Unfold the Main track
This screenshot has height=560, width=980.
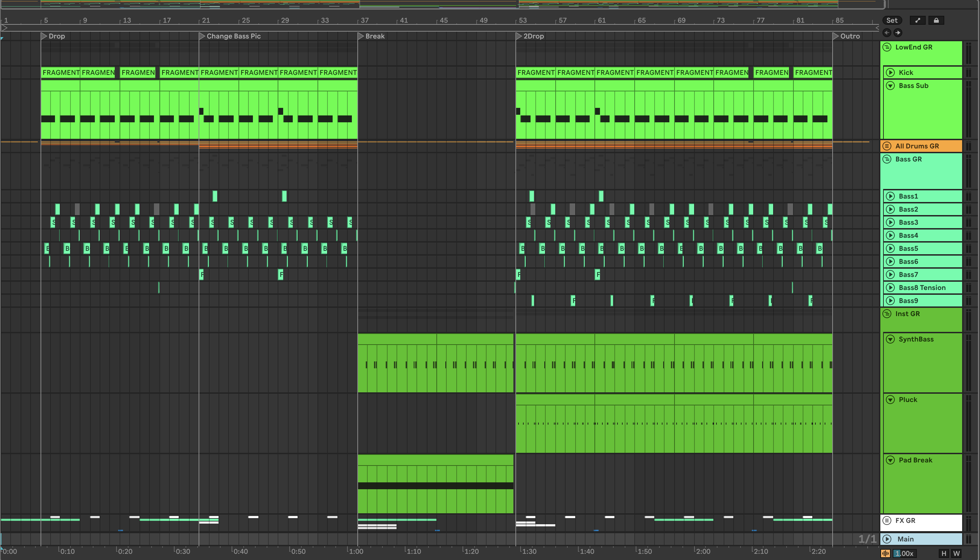(887, 539)
